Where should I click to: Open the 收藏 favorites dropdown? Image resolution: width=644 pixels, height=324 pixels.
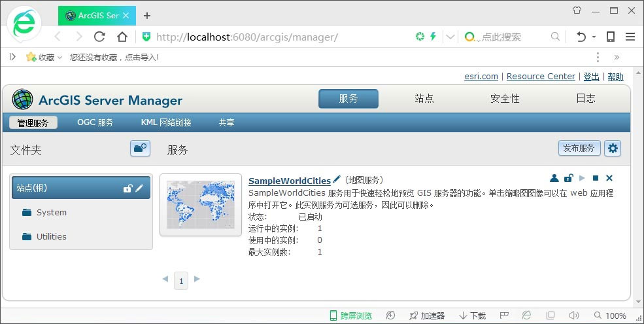click(44, 57)
